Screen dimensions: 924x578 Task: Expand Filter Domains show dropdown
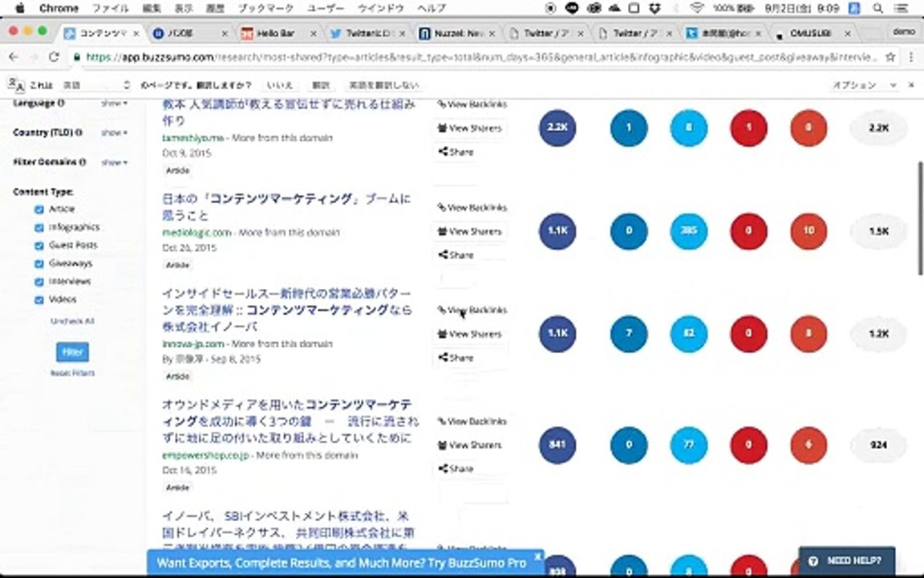click(x=114, y=162)
